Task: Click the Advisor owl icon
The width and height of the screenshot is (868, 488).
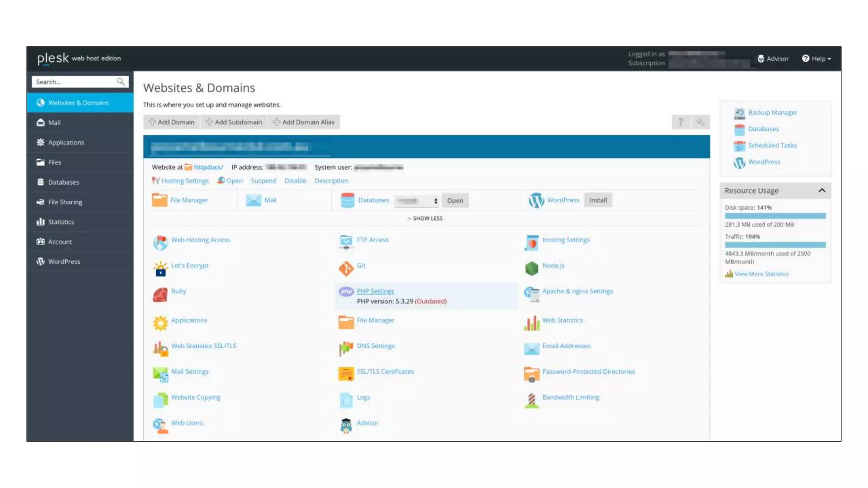Action: coord(346,425)
